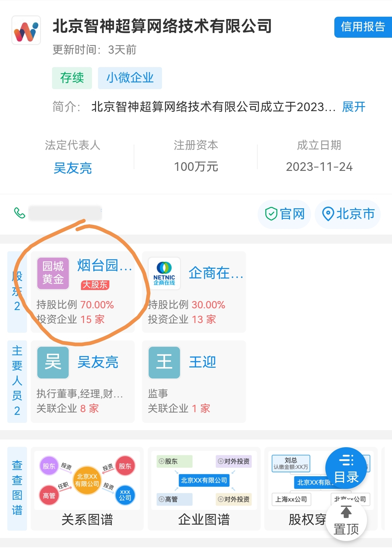This screenshot has height=552, width=392.
Task: Tap 投资企业 15 家 under 烟台园
Action: pyautogui.click(x=70, y=319)
